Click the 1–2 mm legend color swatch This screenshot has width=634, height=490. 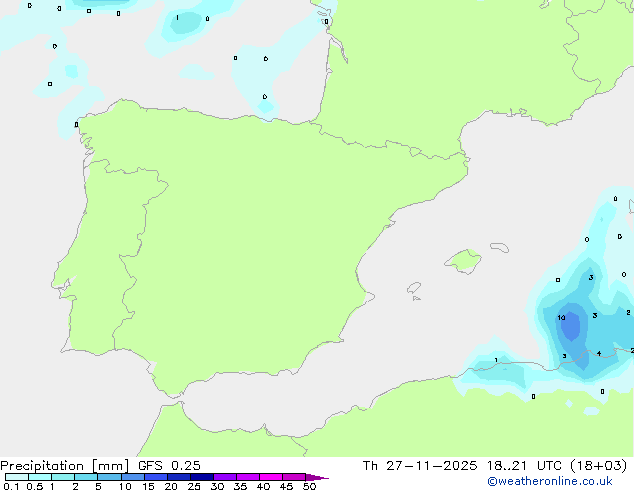pyautogui.click(x=63, y=477)
